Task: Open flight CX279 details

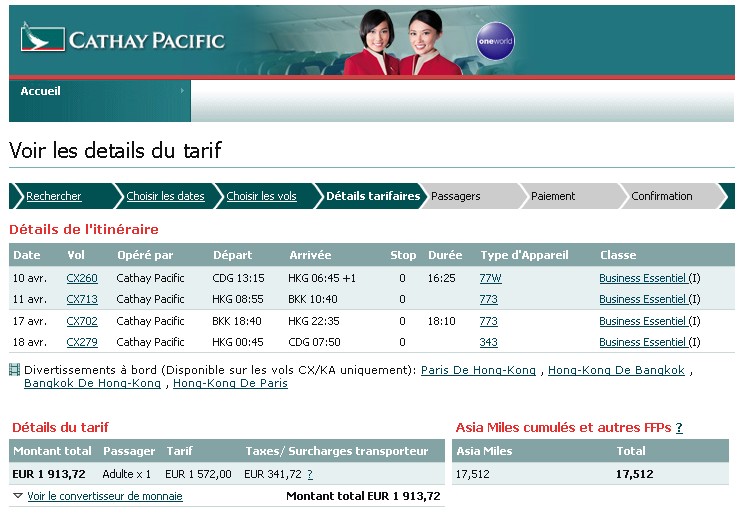Action: click(82, 342)
